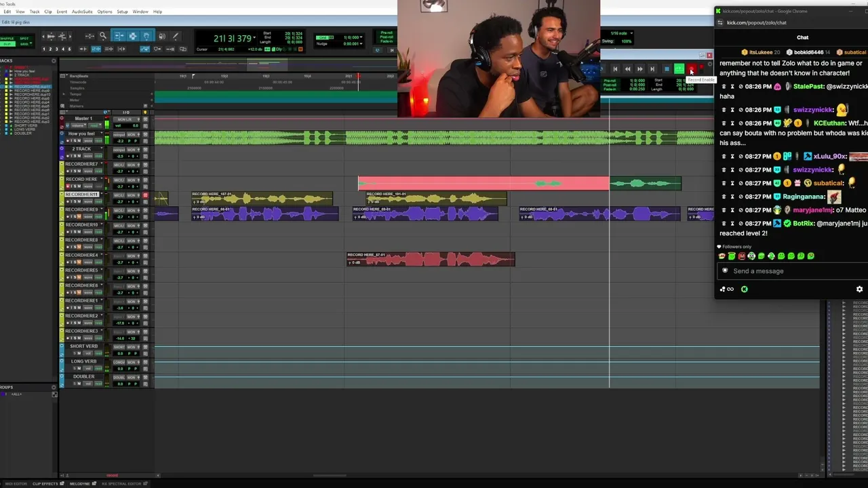Click the blue Stop transport button
This screenshot has width=868, height=488.
coord(667,69)
